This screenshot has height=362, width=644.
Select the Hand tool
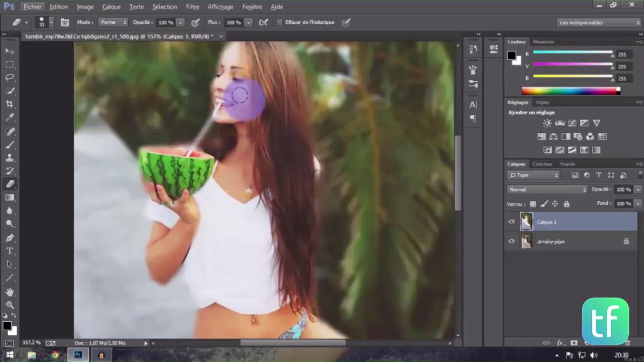10,292
